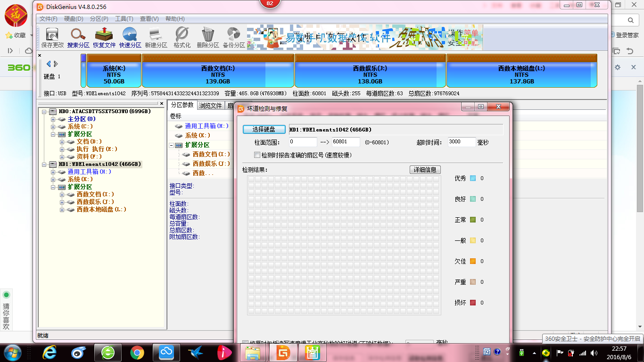Click the 损坏 red color swatch

click(x=473, y=303)
